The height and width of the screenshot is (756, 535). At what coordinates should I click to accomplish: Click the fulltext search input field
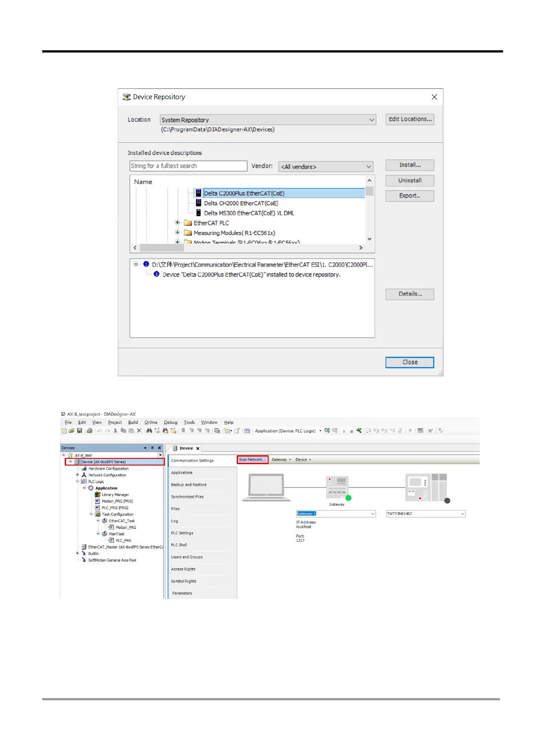pos(188,166)
